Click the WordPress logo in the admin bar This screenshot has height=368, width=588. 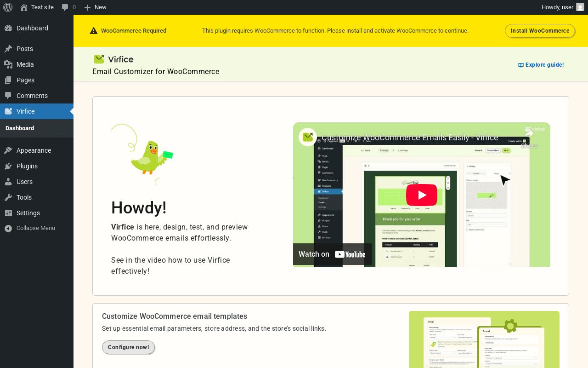tap(8, 7)
